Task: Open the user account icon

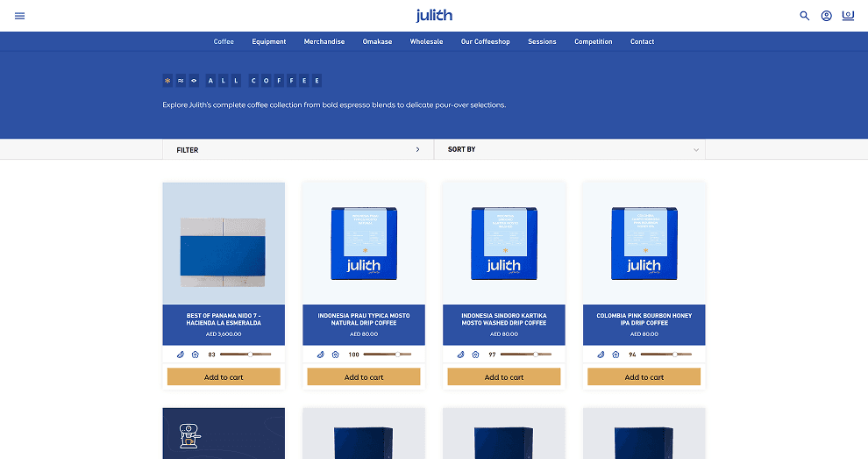Action: coord(826,16)
